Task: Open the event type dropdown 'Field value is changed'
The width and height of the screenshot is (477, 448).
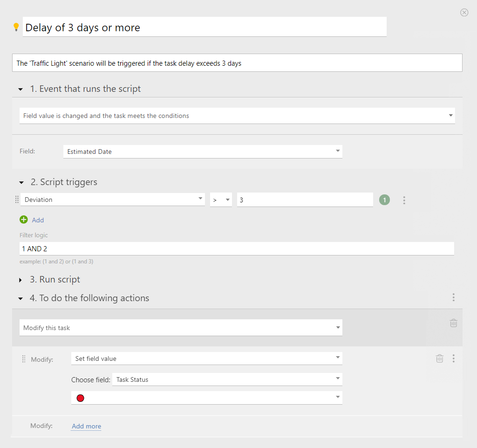Action: click(x=237, y=116)
